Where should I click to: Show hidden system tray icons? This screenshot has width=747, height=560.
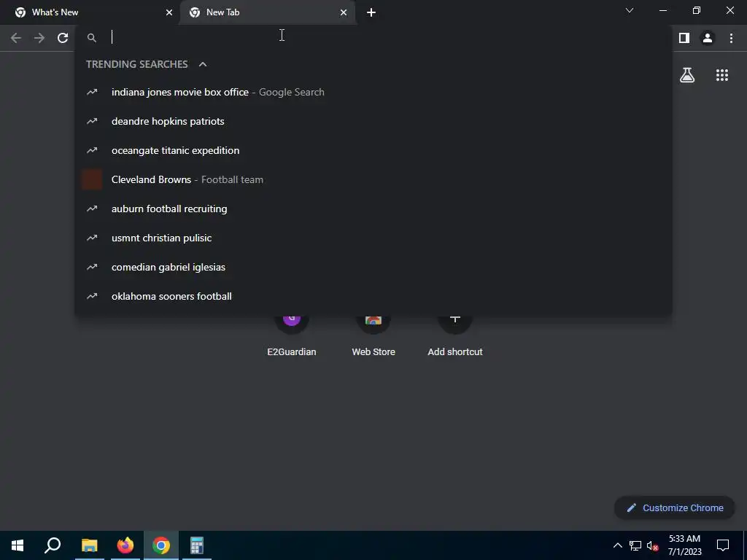pyautogui.click(x=617, y=545)
